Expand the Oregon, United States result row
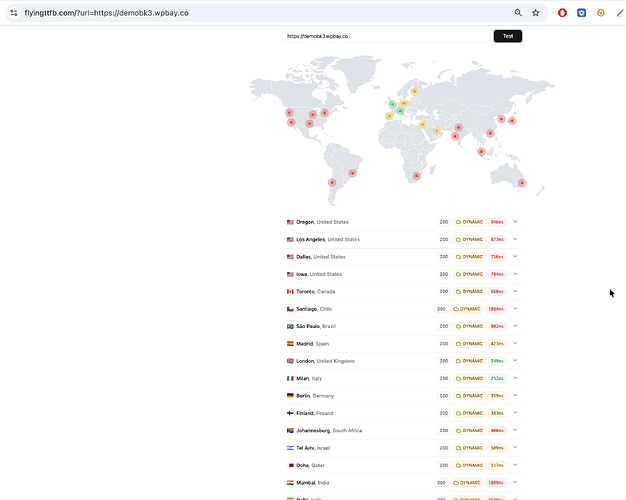 (515, 222)
